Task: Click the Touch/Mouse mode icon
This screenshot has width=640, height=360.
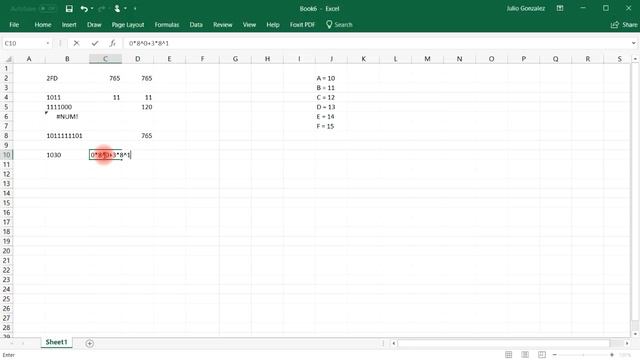Action: 117,9
